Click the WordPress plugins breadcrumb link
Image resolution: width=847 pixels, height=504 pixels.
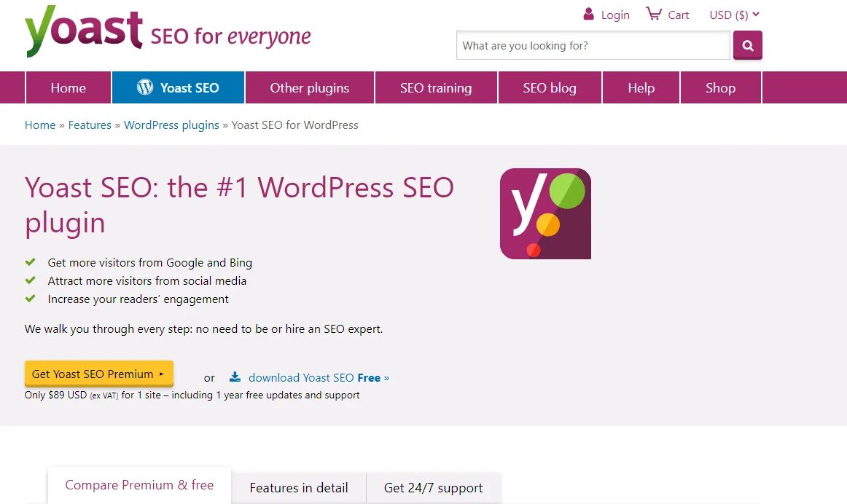point(171,125)
